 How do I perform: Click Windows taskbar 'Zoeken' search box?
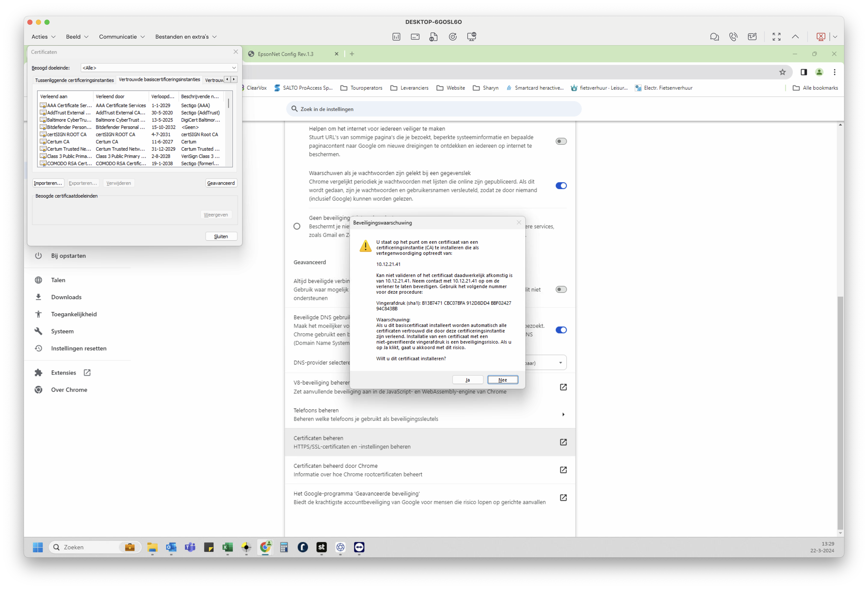(95, 547)
